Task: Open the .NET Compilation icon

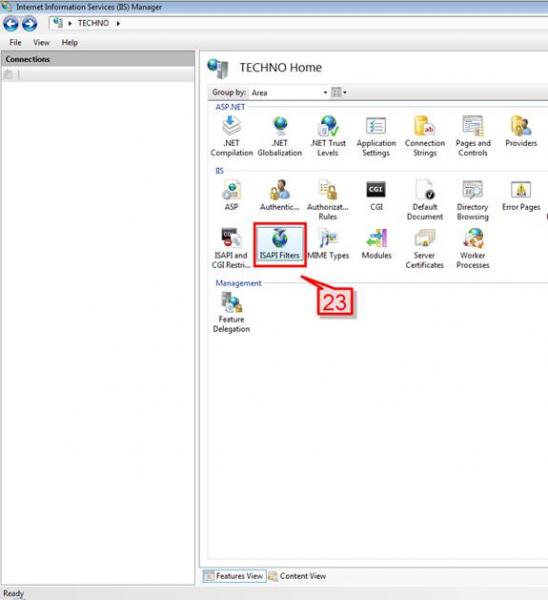Action: [232, 136]
